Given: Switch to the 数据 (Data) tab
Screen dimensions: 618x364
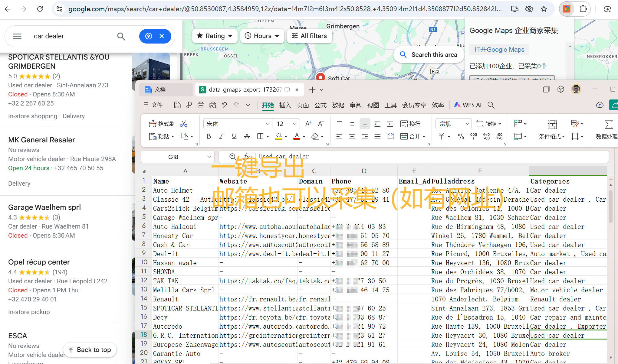Looking at the screenshot, I should tap(338, 105).
